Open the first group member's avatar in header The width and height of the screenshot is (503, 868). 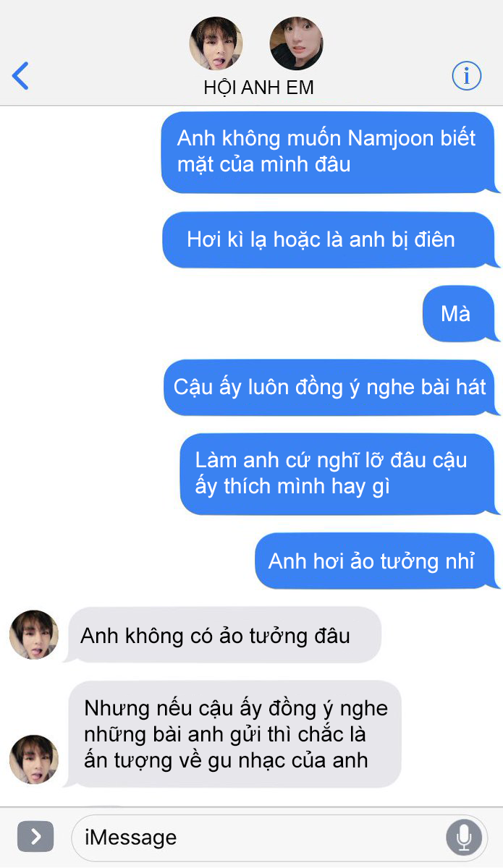point(216,43)
